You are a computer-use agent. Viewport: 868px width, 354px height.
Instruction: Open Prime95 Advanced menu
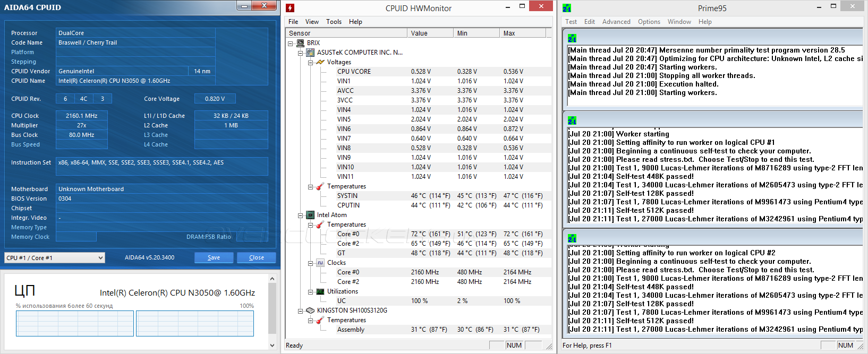616,22
